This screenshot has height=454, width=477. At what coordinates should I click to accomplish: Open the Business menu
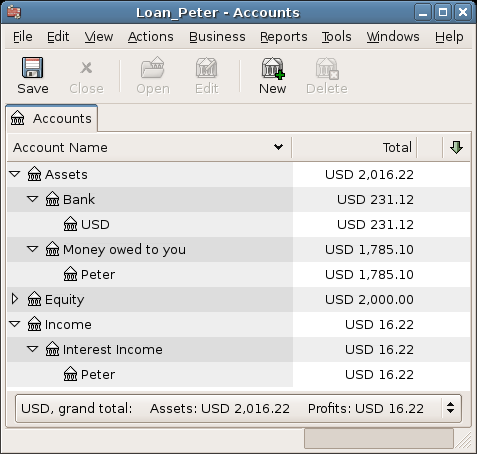coord(217,37)
